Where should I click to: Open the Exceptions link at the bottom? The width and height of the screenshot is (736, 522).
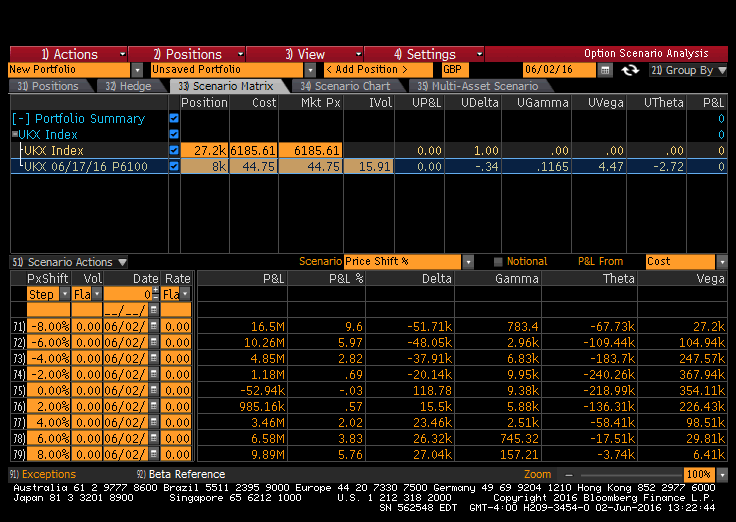coord(44,474)
